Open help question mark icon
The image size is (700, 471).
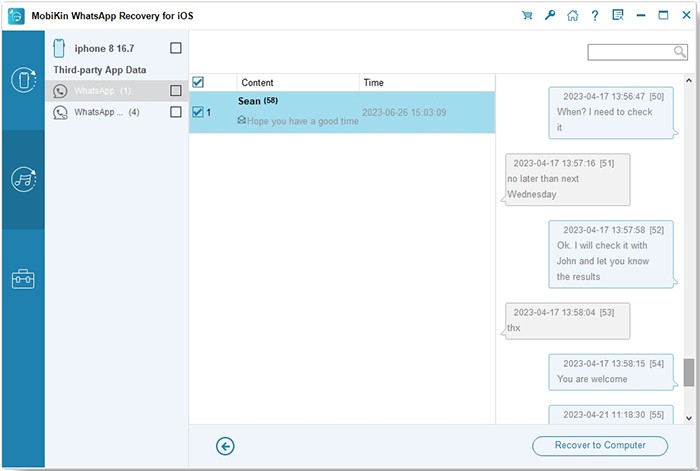pyautogui.click(x=595, y=16)
